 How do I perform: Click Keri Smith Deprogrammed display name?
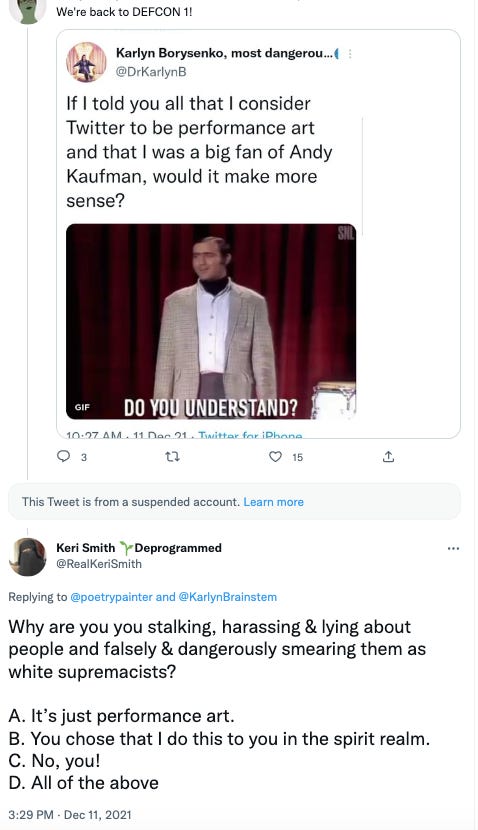[139, 548]
